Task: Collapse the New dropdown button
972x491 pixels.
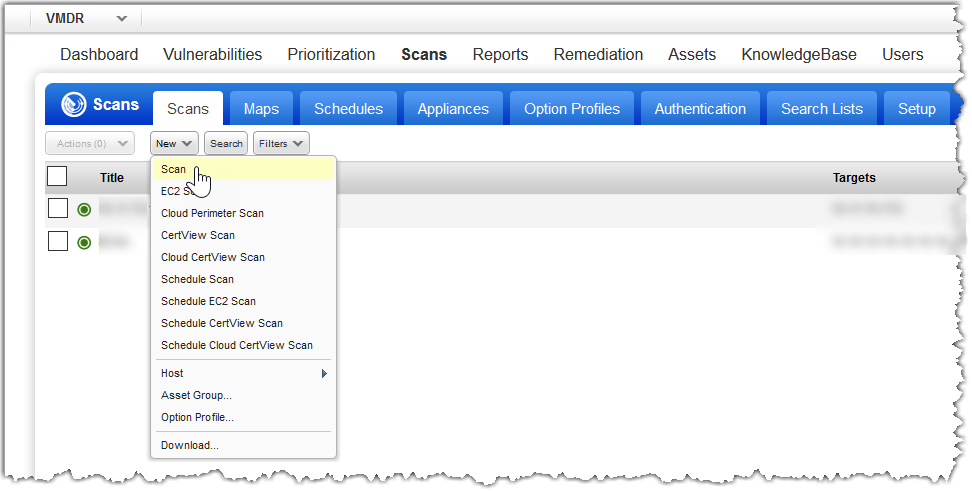Action: coord(174,143)
